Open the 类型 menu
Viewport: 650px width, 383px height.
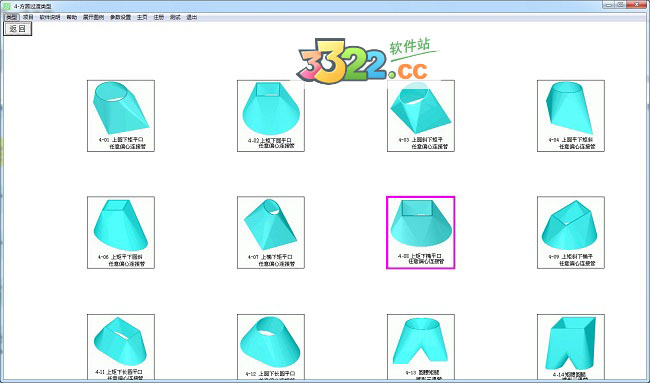pyautogui.click(x=12, y=17)
